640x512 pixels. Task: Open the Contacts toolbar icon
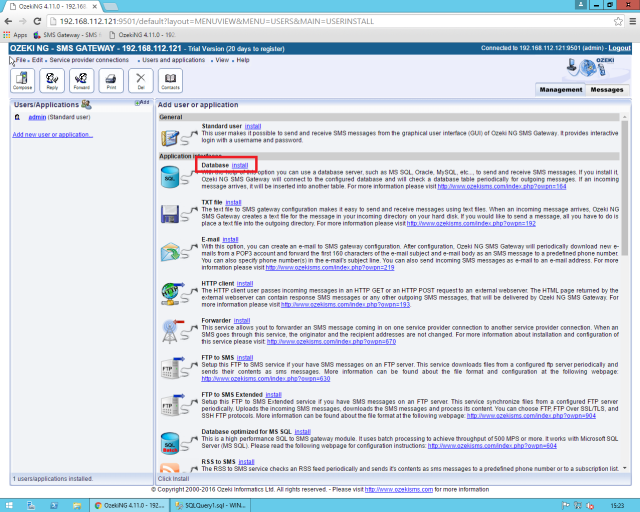click(170, 80)
